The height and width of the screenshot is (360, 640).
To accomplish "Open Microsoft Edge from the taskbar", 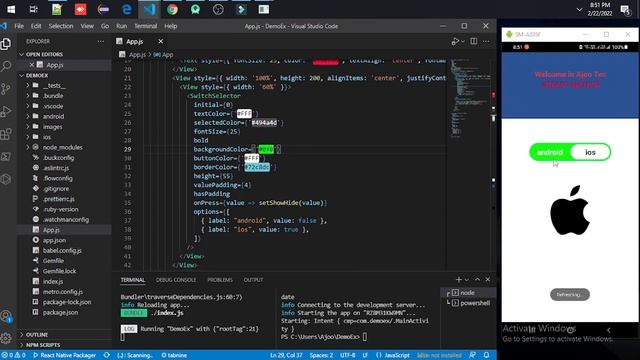I will (127, 9).
